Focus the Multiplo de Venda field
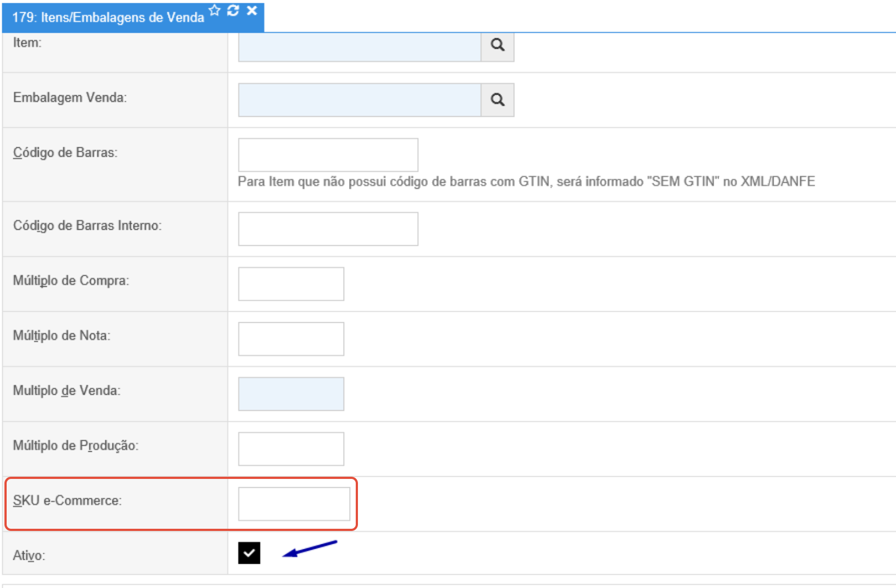896x588 pixels. (x=291, y=394)
